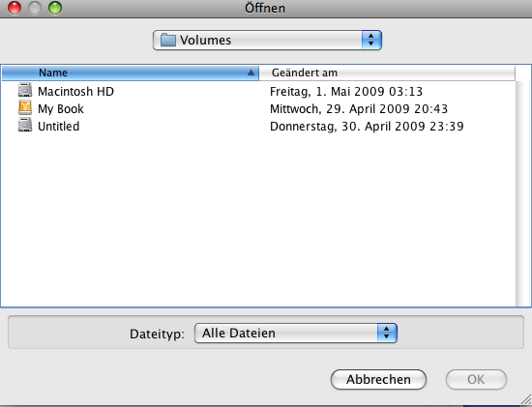Open the Volumes location dropdown
The height and width of the screenshot is (407, 532).
[x=267, y=40]
